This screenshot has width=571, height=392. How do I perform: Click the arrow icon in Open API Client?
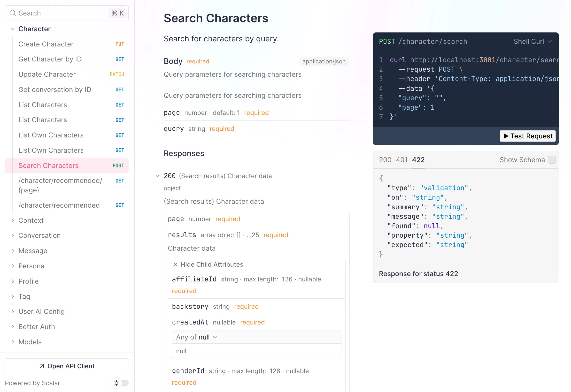click(42, 366)
